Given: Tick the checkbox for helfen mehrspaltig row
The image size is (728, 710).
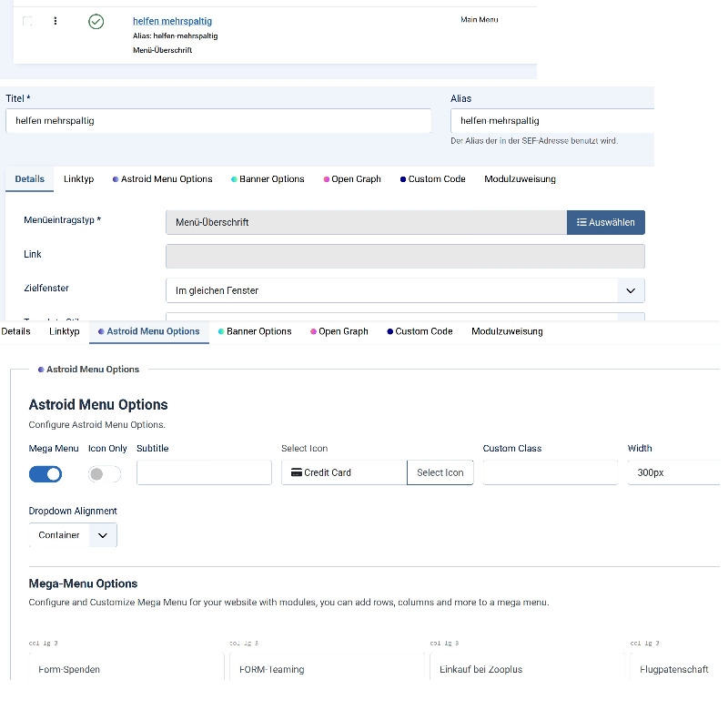Looking at the screenshot, I should point(27,21).
